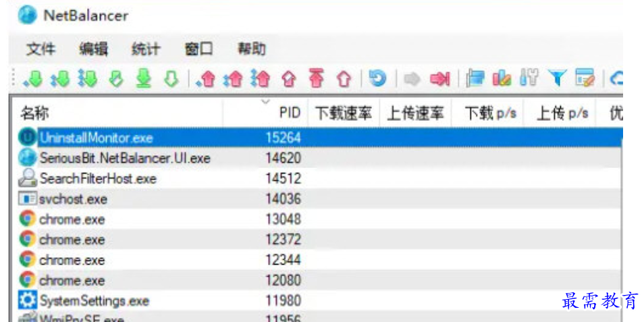This screenshot has width=644, height=322.
Task: Open the 文件 menu
Action: coord(41,49)
